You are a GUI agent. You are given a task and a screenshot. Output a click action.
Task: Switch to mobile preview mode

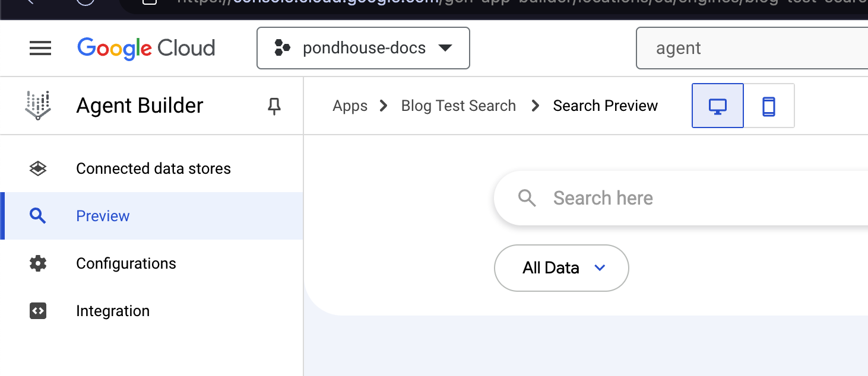pyautogui.click(x=769, y=106)
